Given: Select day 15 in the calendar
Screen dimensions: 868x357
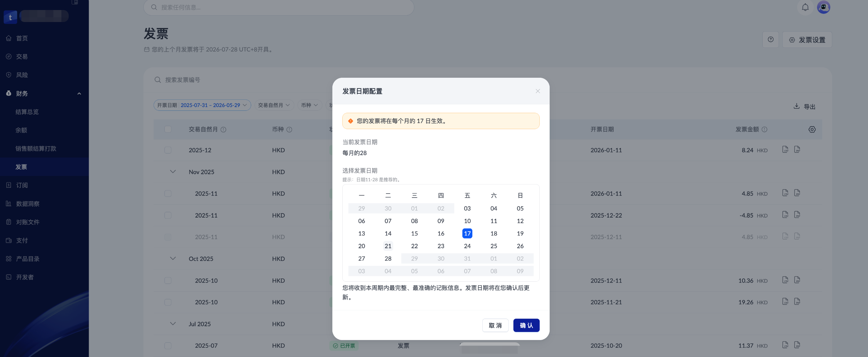Looking at the screenshot, I should click(x=414, y=233).
